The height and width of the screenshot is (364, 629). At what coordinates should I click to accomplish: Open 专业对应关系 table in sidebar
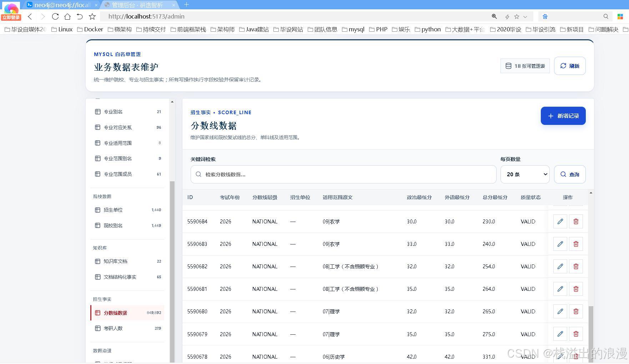tap(127, 127)
